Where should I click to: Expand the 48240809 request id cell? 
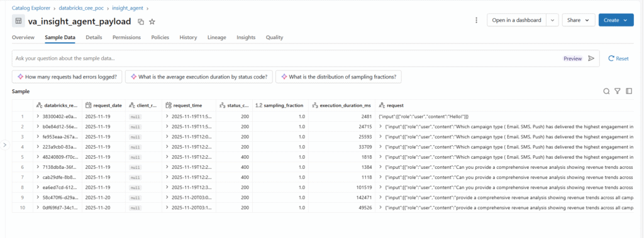tap(37, 157)
